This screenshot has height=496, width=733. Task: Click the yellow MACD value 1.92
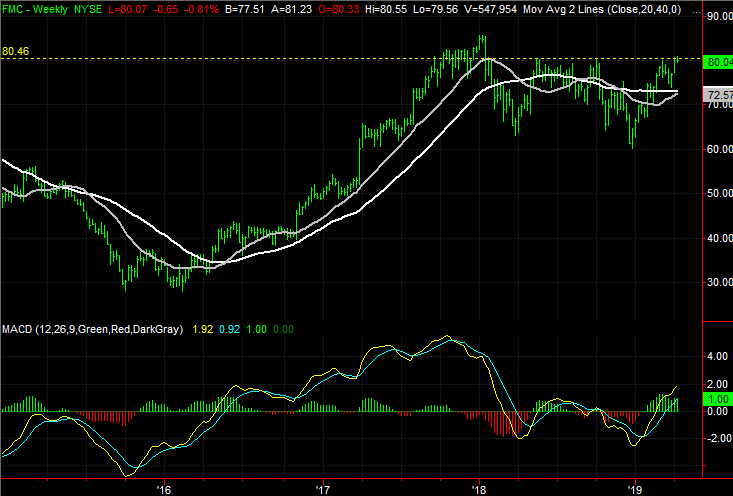point(202,330)
